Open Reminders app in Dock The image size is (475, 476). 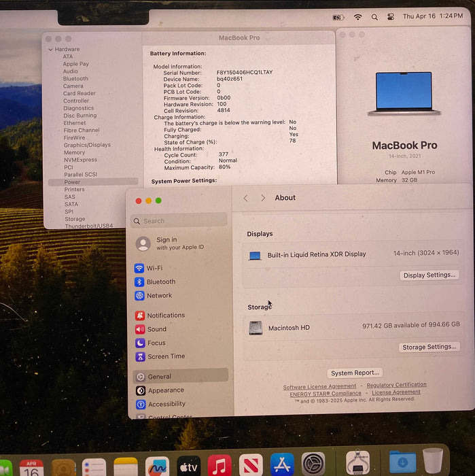pyautogui.click(x=94, y=468)
